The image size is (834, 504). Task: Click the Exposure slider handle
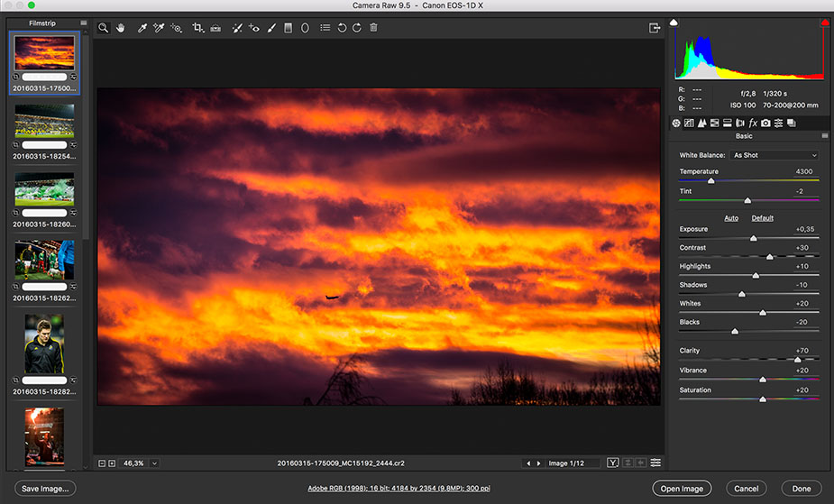(x=754, y=238)
